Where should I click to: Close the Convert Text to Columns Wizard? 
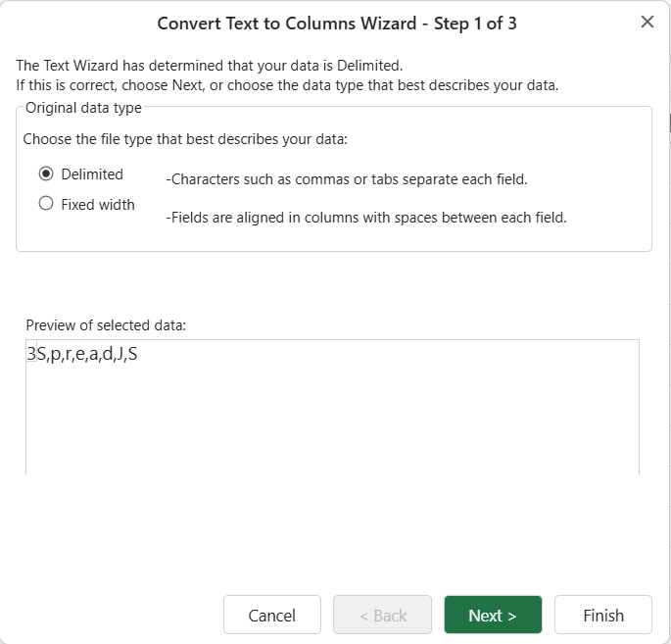(x=647, y=22)
